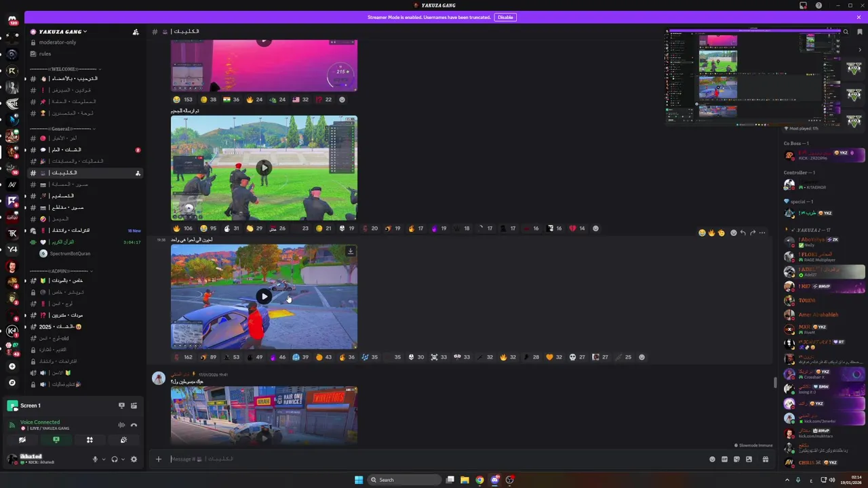Screen dimensions: 868x488
Task: Toggle the reaction with count 89
Action: [x=209, y=357]
